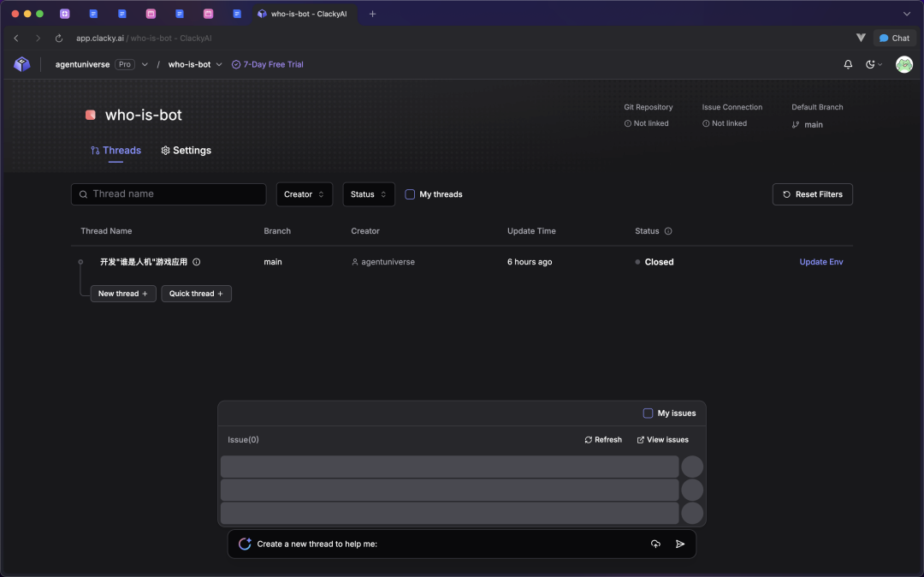924x577 pixels.
Task: Open the notifications bell
Action: coord(848,64)
